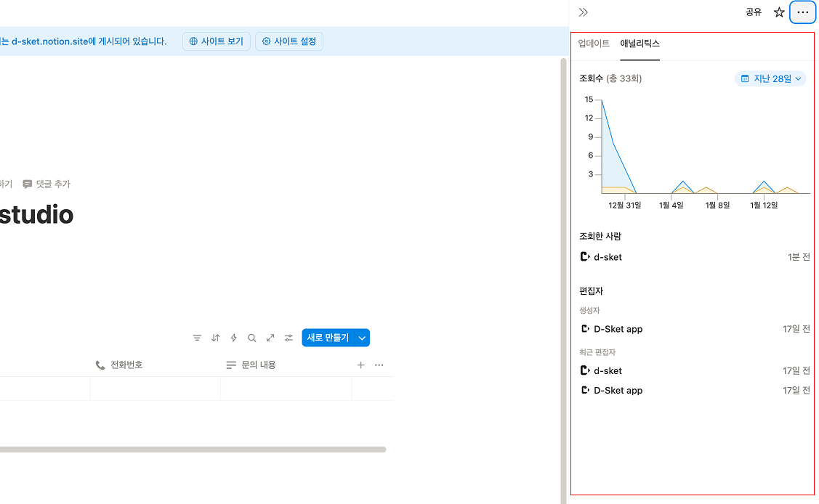
Task: Toggle the page favorite star
Action: coord(778,12)
